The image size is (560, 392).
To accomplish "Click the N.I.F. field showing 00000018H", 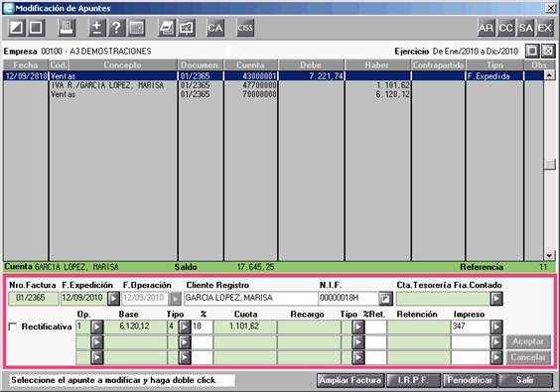I will (349, 298).
